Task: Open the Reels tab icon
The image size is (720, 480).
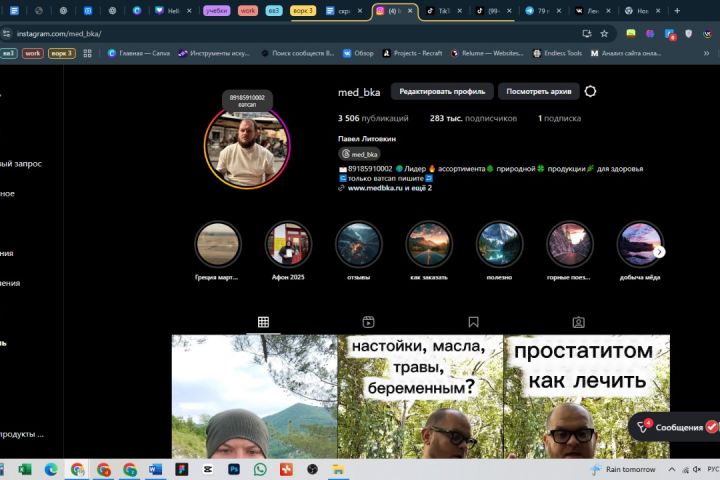Action: tap(368, 322)
